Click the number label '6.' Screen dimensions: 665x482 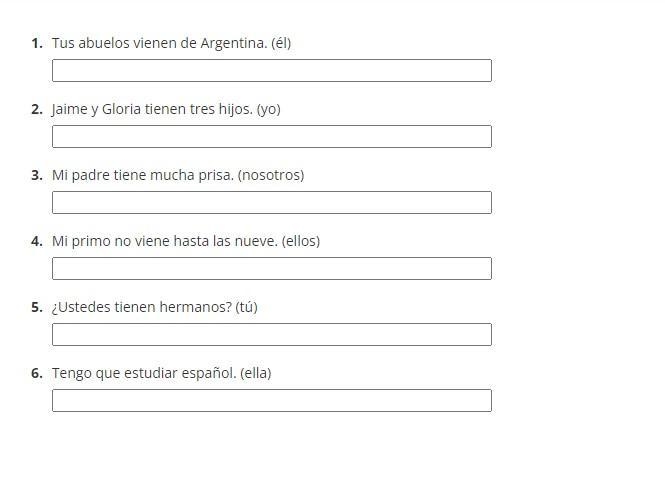tap(37, 373)
